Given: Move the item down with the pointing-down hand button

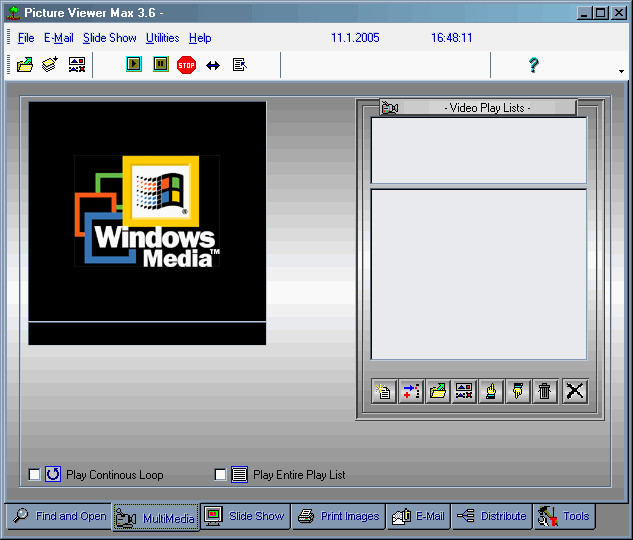Looking at the screenshot, I should click(518, 391).
